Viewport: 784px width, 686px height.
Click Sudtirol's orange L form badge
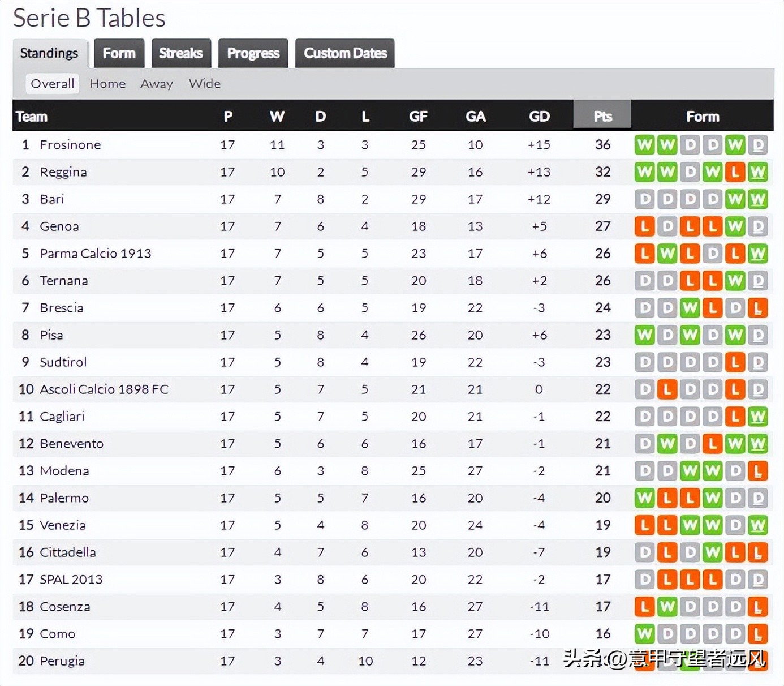[x=735, y=362]
